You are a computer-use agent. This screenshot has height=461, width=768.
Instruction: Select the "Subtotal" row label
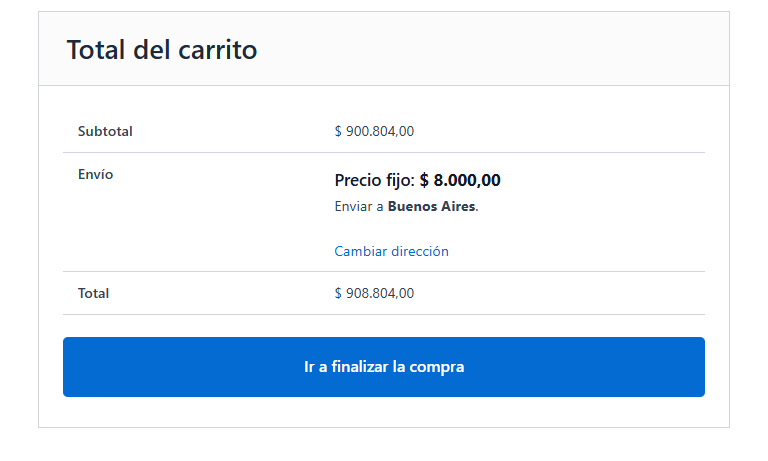tap(105, 131)
